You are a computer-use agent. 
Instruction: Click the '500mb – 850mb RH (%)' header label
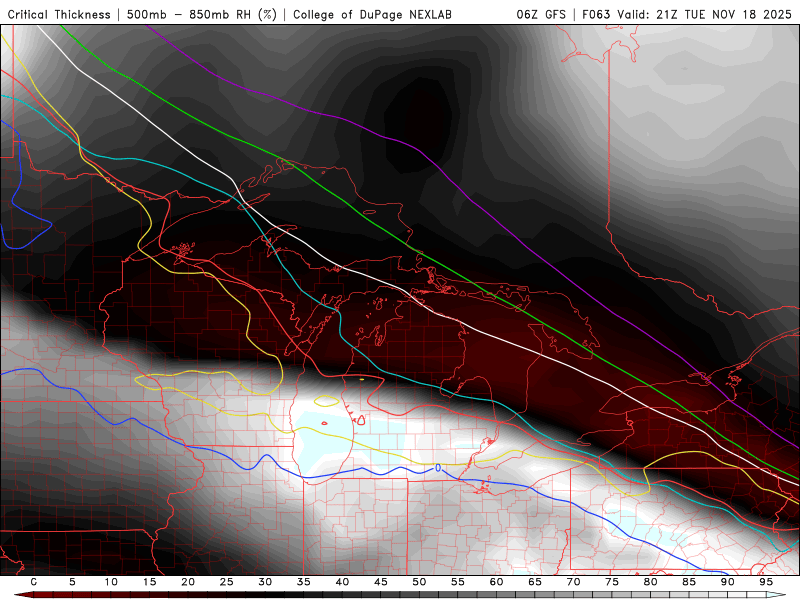(x=202, y=14)
